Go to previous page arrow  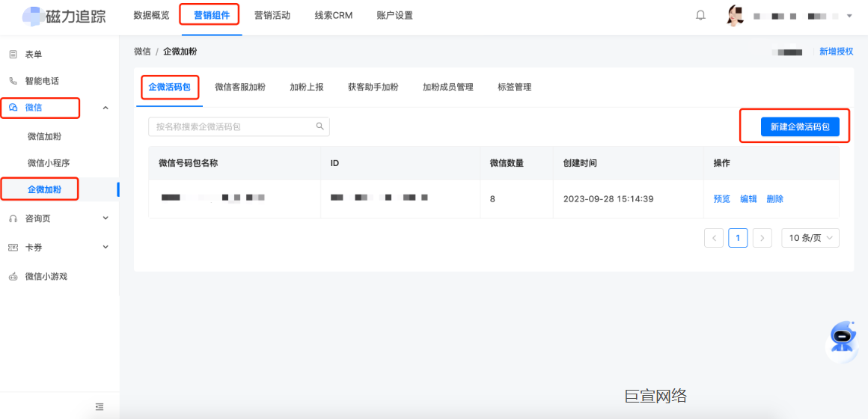[714, 238]
